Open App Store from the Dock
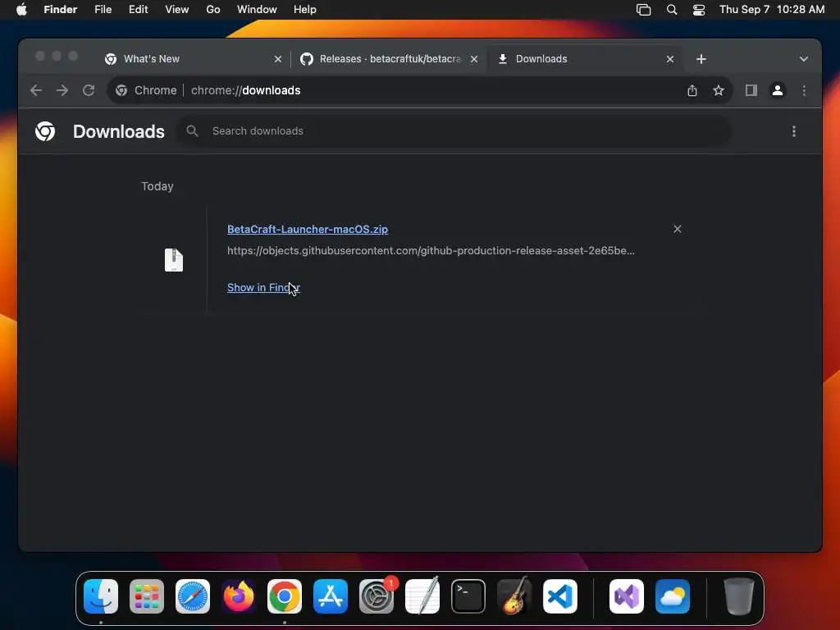Image resolution: width=840 pixels, height=630 pixels. 331,596
